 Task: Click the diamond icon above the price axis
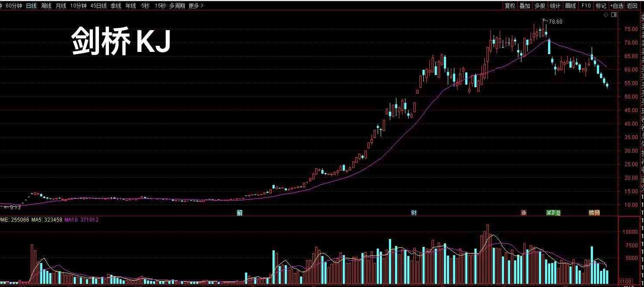606,15
